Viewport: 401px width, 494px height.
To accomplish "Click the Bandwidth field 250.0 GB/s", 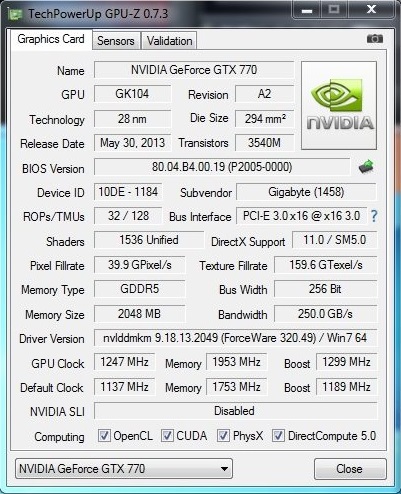I will click(326, 314).
